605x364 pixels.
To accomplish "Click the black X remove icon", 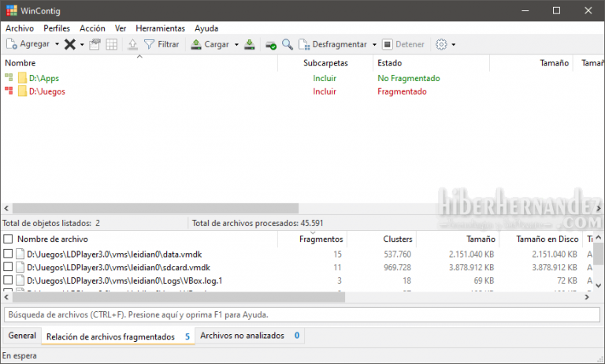I will [x=69, y=44].
